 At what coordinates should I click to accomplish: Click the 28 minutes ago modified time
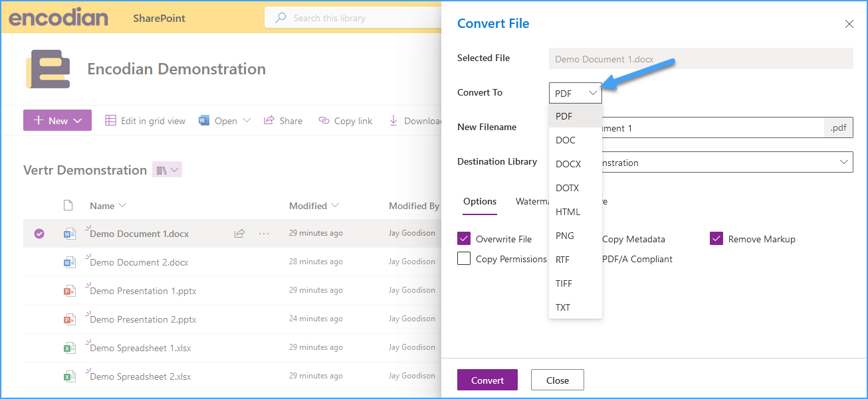(x=316, y=262)
